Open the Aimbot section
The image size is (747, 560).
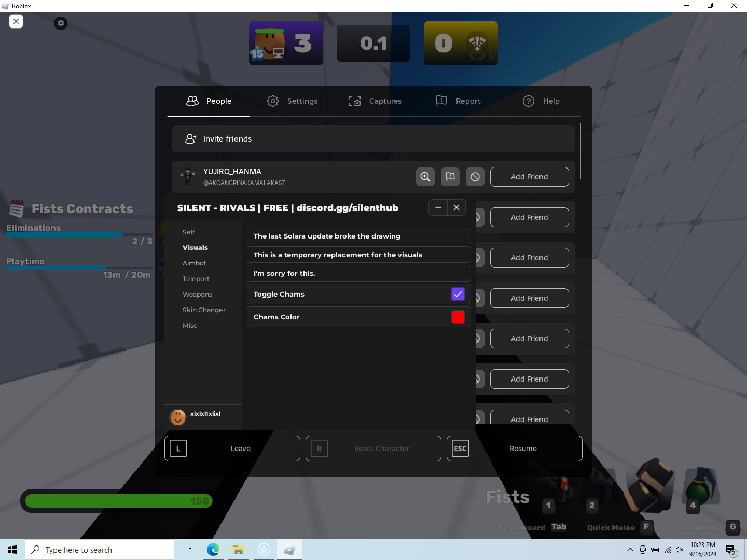[195, 263]
